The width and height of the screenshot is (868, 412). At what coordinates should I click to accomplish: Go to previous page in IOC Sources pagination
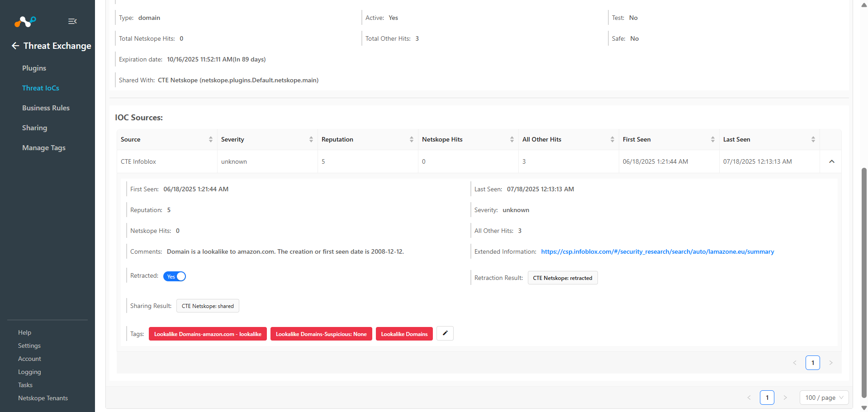point(795,362)
